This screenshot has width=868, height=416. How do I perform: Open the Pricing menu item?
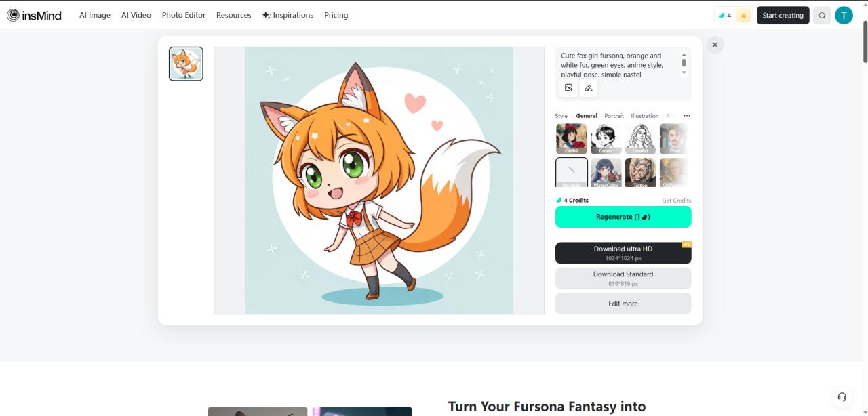tap(336, 14)
